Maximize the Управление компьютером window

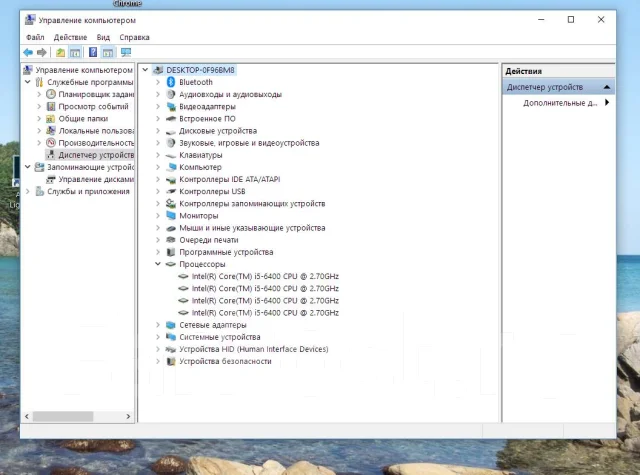coord(571,20)
